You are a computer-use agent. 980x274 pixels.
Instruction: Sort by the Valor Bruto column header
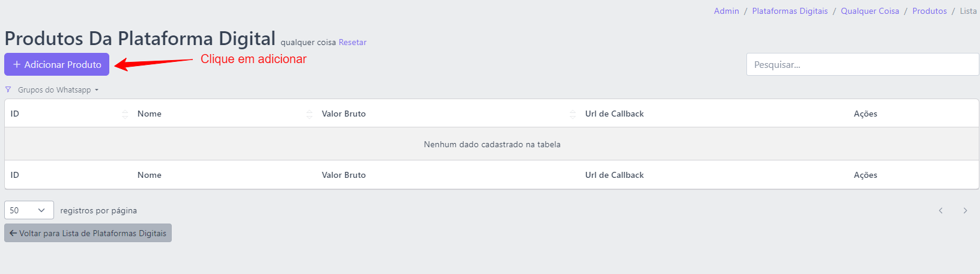point(343,114)
